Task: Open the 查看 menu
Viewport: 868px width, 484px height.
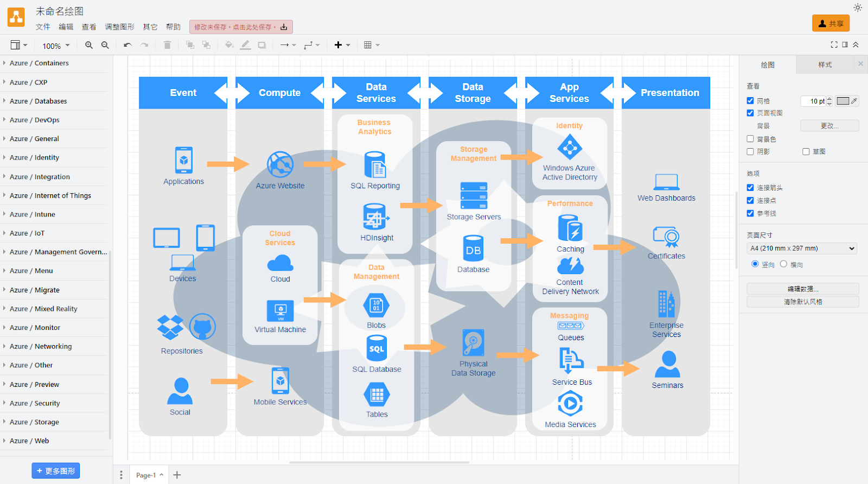Action: pos(89,27)
